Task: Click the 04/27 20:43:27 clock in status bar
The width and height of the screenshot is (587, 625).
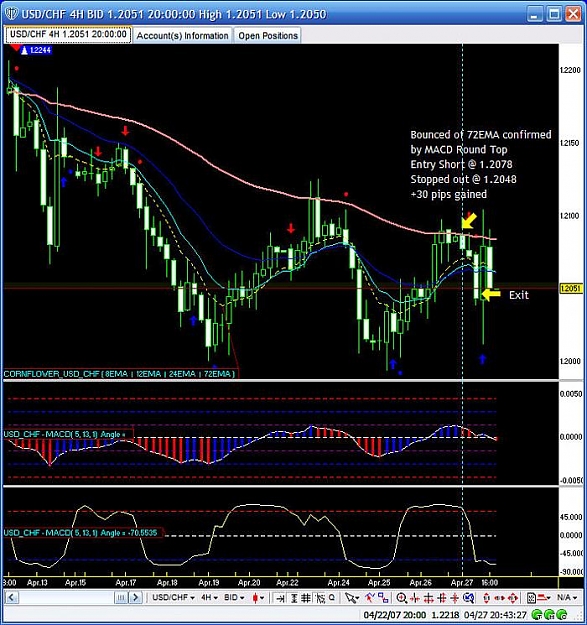Action: (495, 615)
